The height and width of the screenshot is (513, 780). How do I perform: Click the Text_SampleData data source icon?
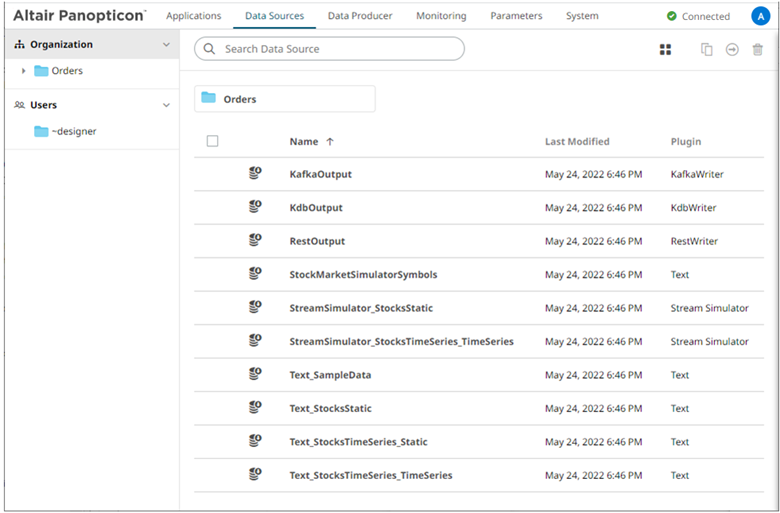click(255, 375)
